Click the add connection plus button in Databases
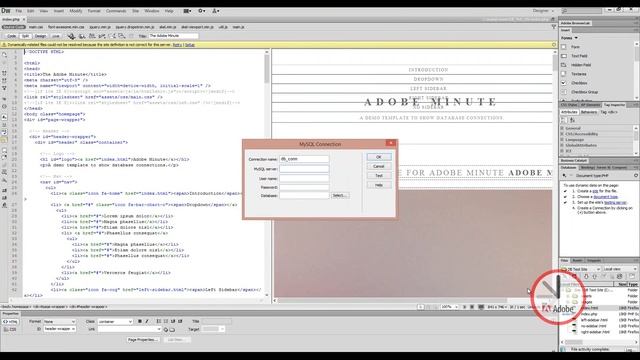This screenshot has width=640, height=360. click(564, 176)
